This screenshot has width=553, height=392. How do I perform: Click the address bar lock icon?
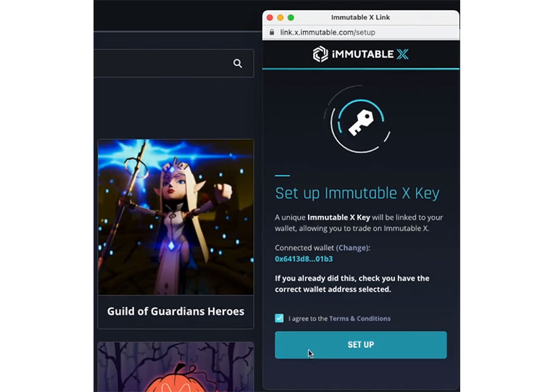(x=272, y=32)
